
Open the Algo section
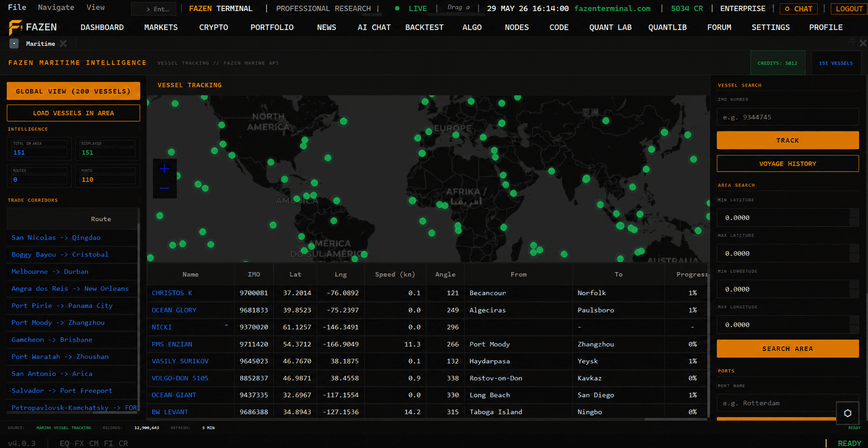pos(472,27)
